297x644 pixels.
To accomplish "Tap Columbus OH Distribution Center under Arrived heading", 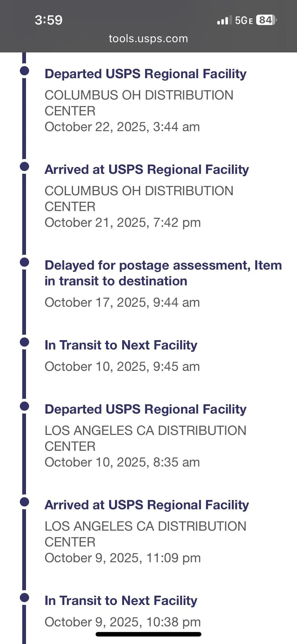I will (x=139, y=199).
